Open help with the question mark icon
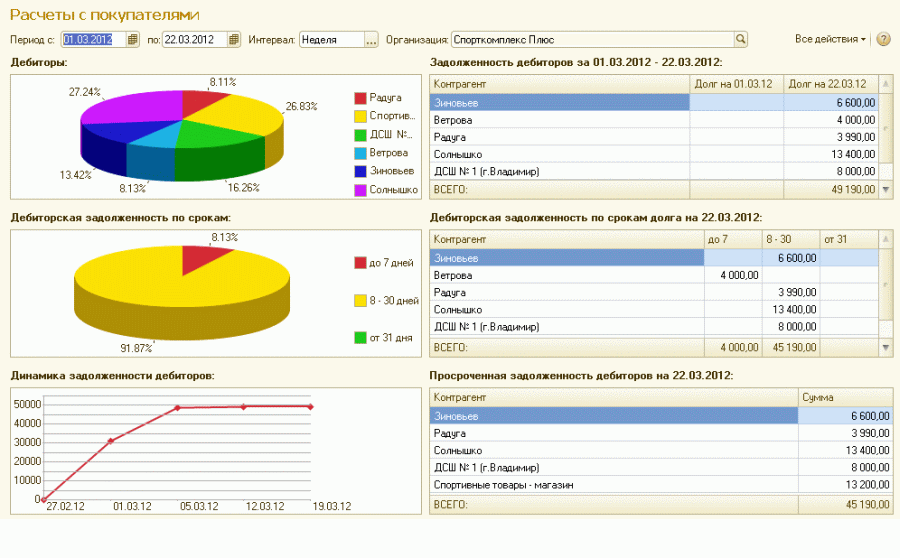 click(x=883, y=40)
